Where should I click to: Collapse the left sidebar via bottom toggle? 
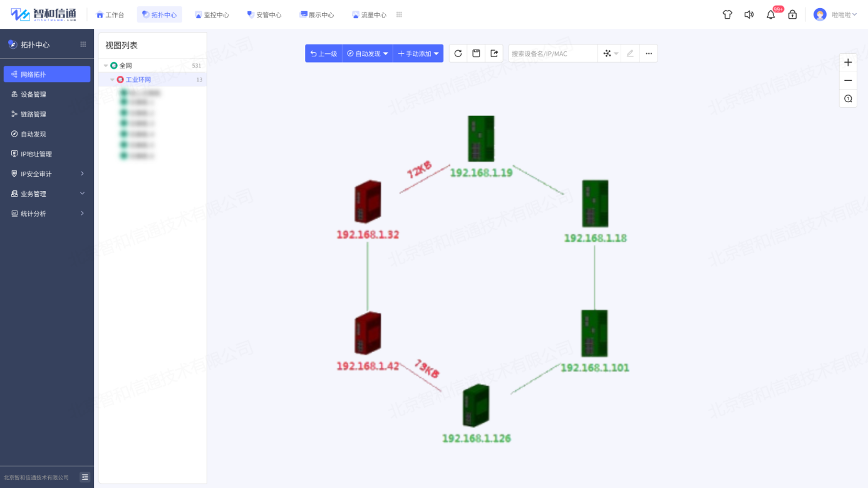[x=85, y=477]
